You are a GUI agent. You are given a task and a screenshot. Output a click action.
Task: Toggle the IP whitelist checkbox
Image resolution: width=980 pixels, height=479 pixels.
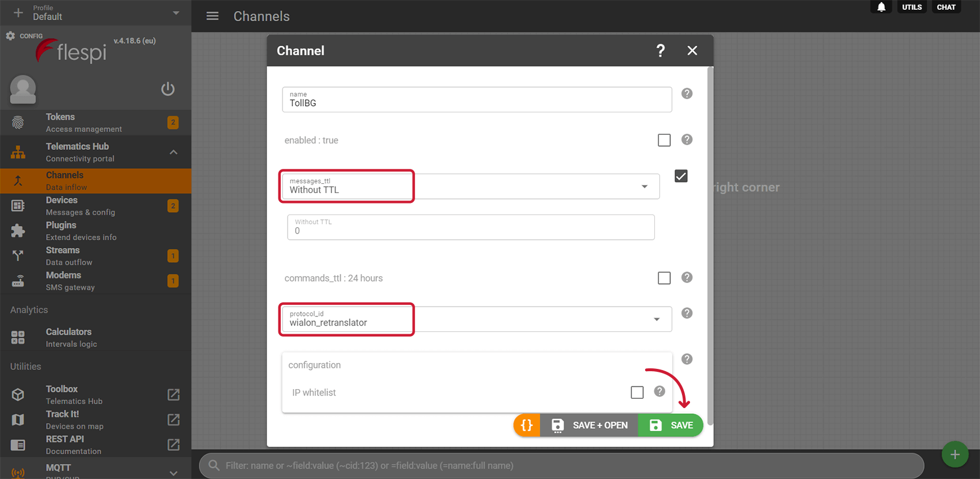point(637,393)
